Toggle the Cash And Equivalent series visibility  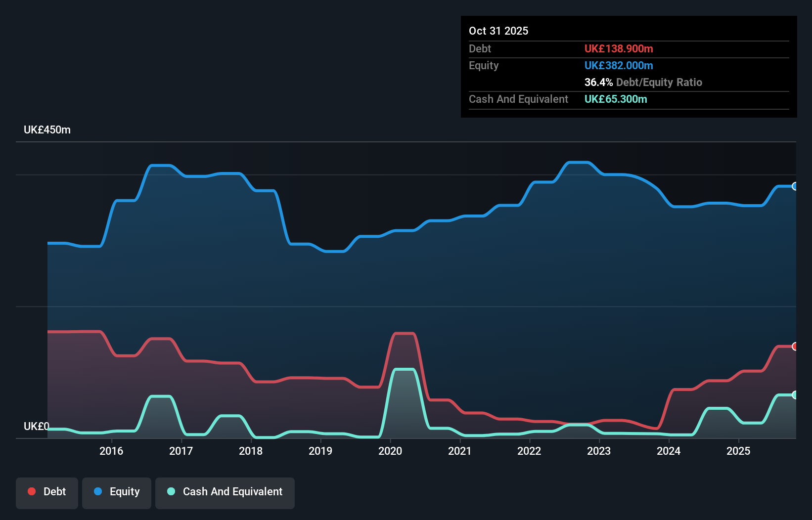click(225, 492)
